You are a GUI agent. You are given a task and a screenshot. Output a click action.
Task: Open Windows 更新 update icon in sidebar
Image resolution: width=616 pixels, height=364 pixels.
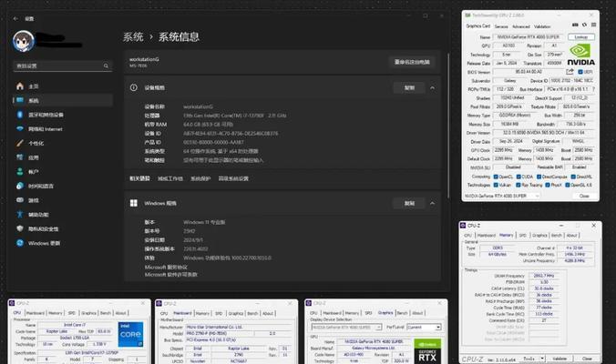20,243
